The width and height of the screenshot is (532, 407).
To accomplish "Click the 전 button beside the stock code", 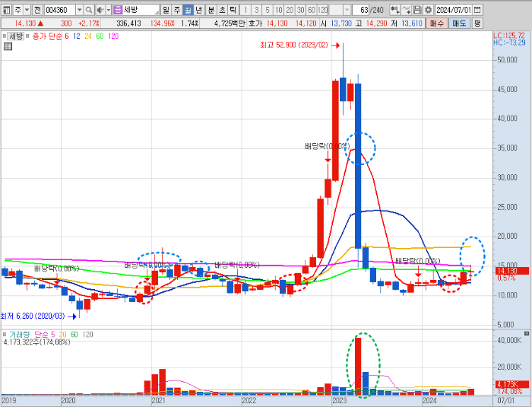I will click(37, 10).
